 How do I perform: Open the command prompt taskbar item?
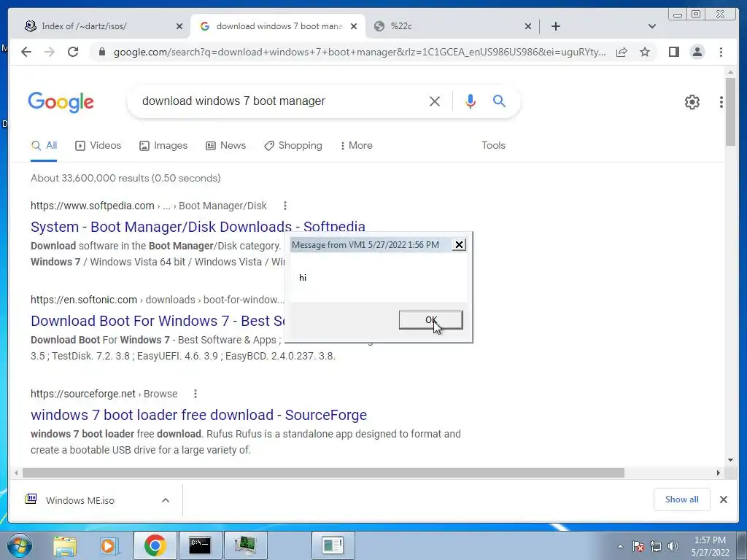200,545
